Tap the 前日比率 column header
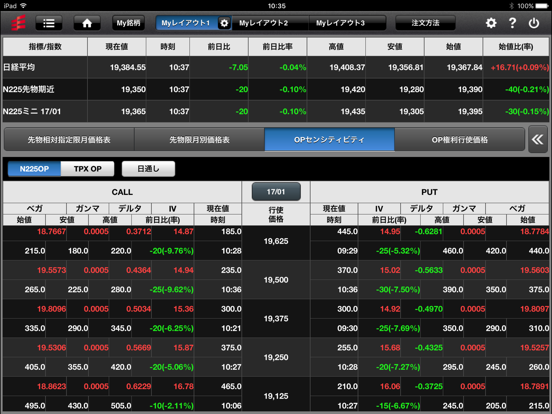Screen dimensions: 552x414 [x=277, y=47]
